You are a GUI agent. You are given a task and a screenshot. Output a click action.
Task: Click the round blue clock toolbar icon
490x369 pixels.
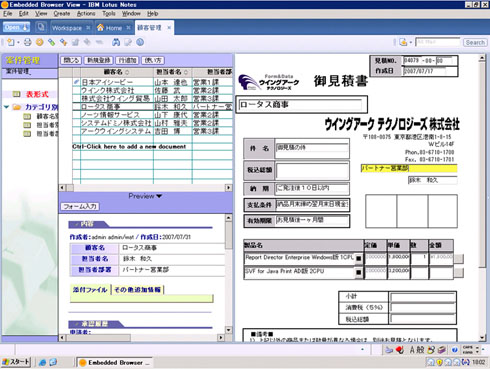pos(140,42)
